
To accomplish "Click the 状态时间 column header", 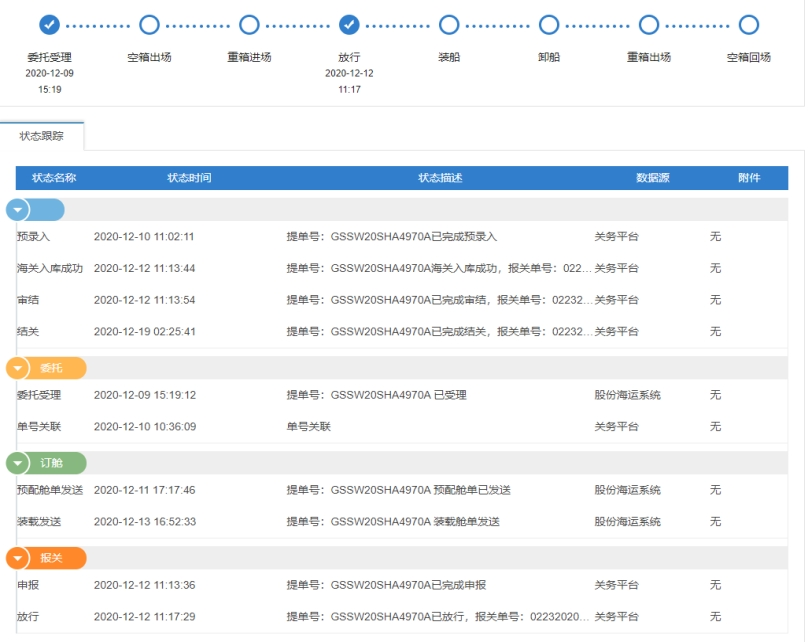I will 189,178.
